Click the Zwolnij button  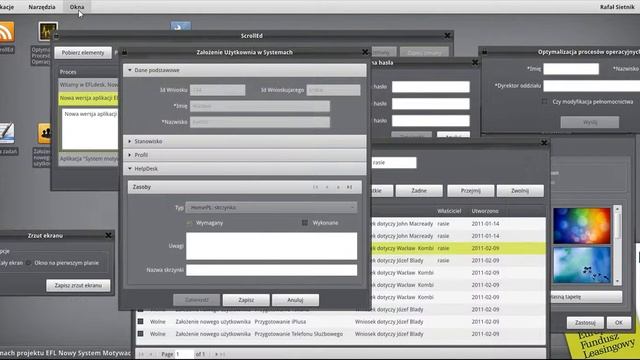coord(520,191)
